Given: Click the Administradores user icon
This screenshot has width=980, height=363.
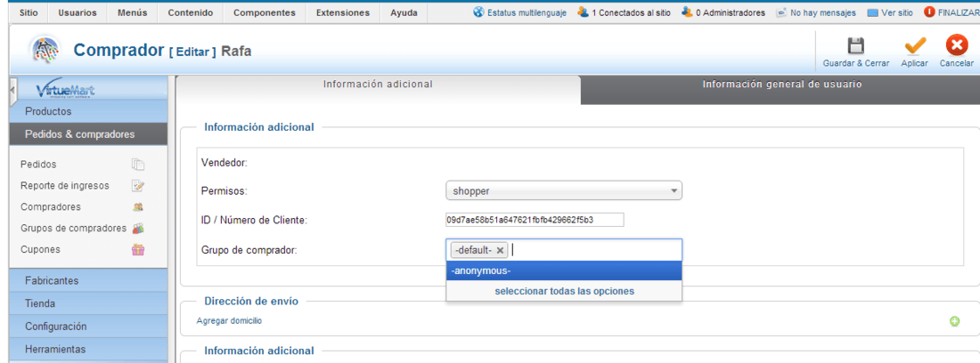Looking at the screenshot, I should [x=687, y=12].
